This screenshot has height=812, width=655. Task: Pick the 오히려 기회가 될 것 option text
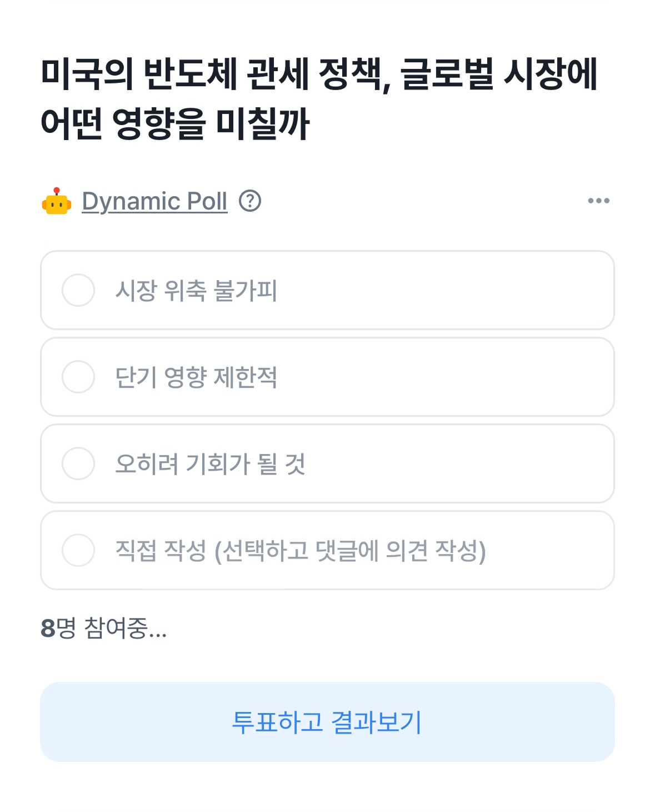point(210,464)
